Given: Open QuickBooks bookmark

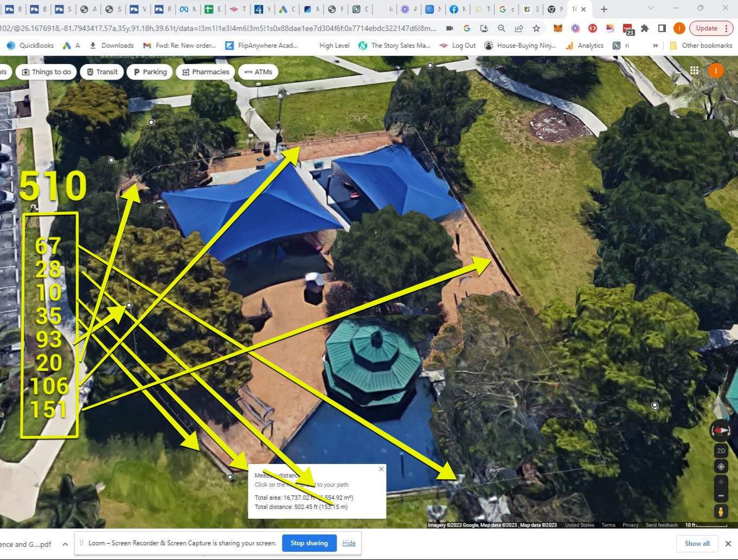Looking at the screenshot, I should [x=30, y=46].
